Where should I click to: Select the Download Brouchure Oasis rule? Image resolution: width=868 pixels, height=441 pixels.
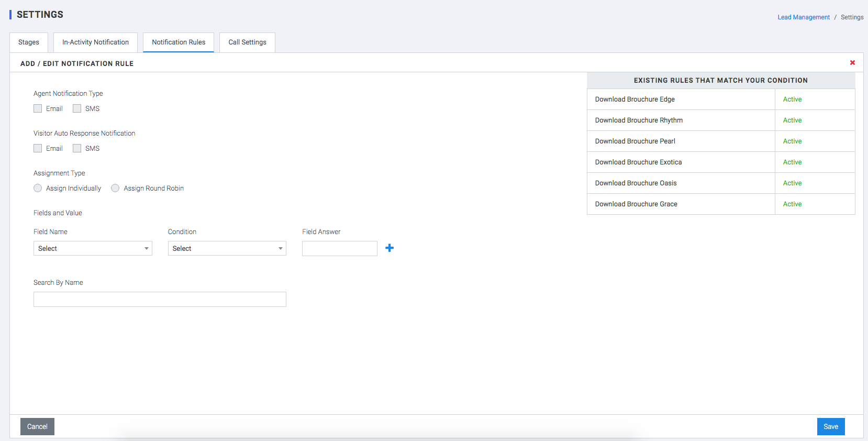636,183
